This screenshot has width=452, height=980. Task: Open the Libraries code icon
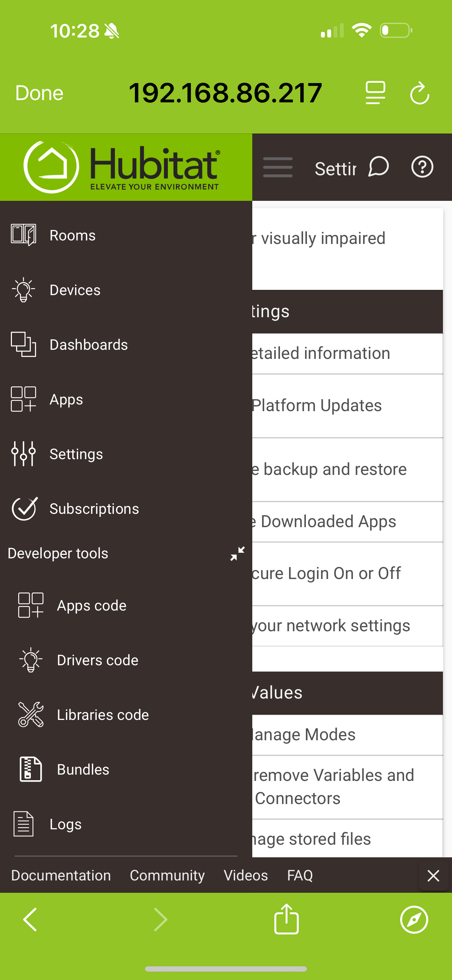coord(31,714)
